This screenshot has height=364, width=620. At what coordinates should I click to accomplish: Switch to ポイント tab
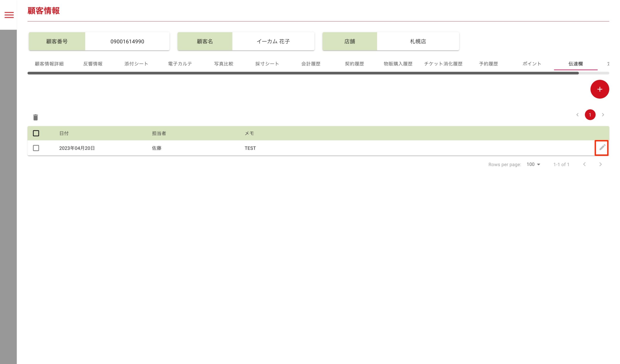[532, 64]
